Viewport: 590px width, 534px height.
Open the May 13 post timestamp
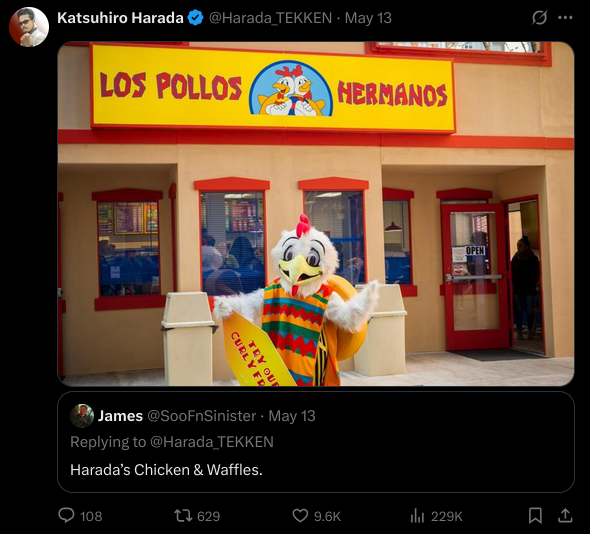click(368, 18)
